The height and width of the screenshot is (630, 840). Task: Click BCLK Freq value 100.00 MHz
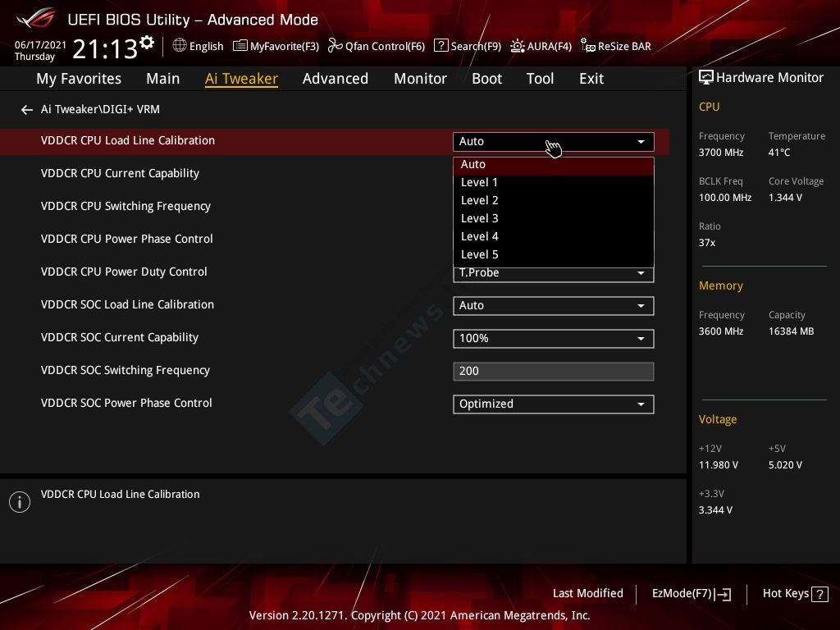[725, 198]
